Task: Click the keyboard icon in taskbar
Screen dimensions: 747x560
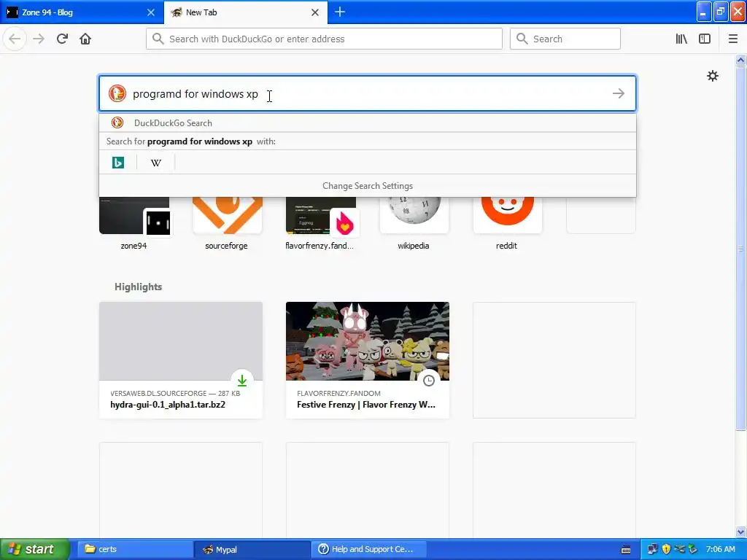Action: [x=626, y=550]
